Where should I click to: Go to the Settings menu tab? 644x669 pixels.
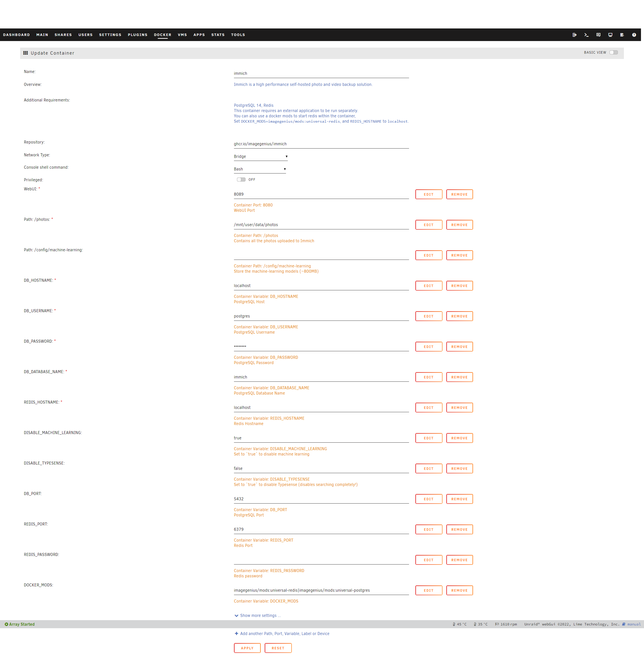pos(110,35)
